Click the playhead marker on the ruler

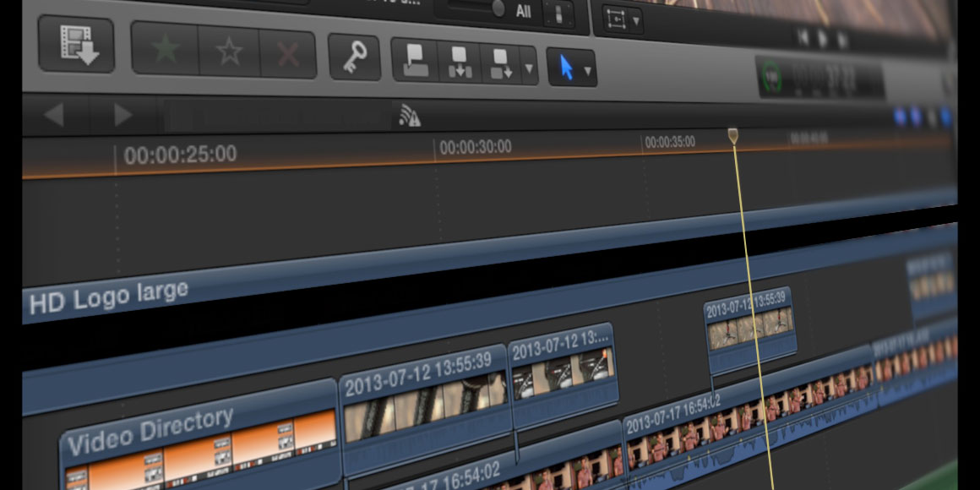coord(732,133)
